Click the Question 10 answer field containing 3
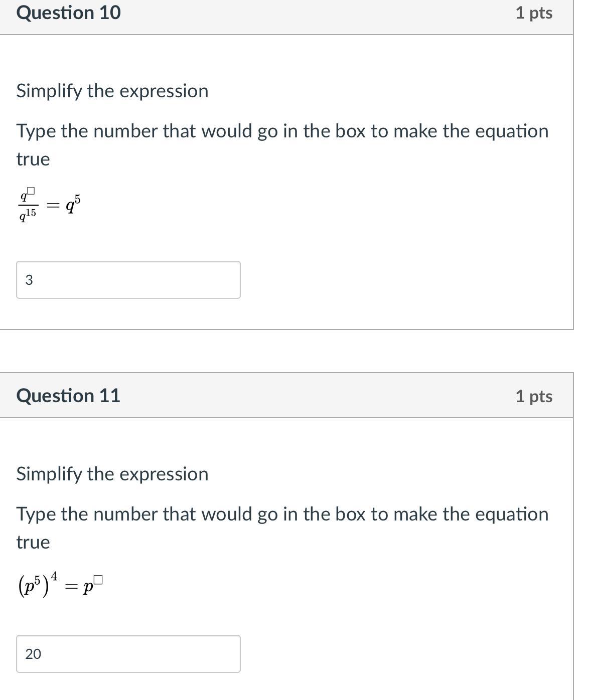The image size is (591, 700). (128, 280)
